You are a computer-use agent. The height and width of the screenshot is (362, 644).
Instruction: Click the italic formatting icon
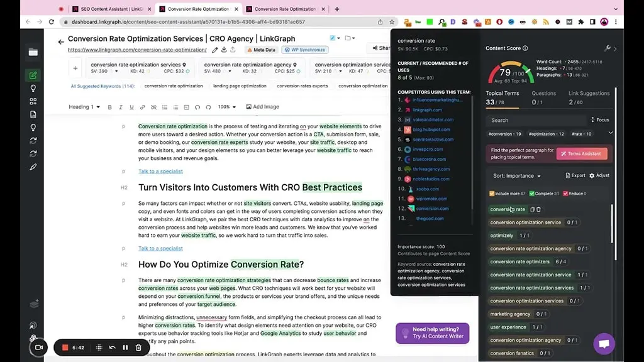coord(120,107)
